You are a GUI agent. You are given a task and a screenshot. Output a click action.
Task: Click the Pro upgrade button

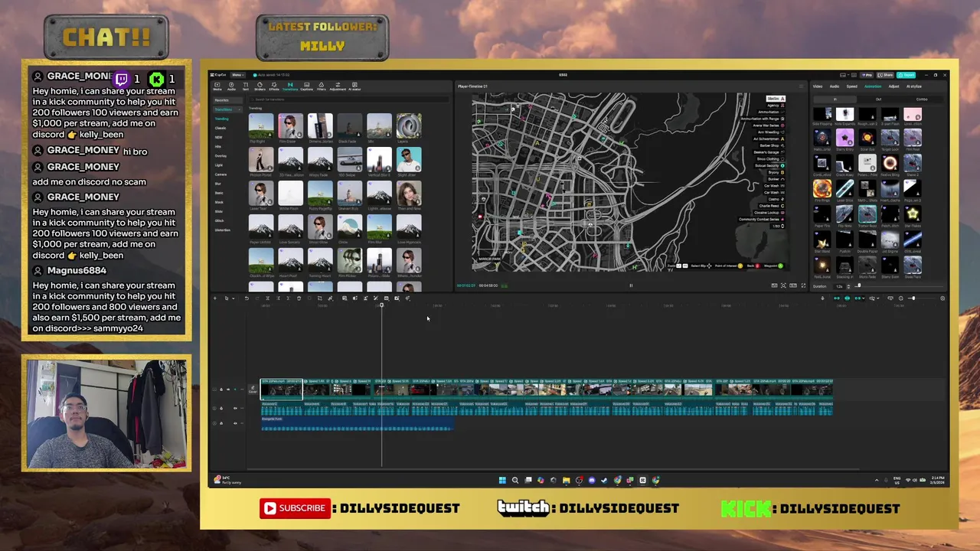pyautogui.click(x=867, y=75)
